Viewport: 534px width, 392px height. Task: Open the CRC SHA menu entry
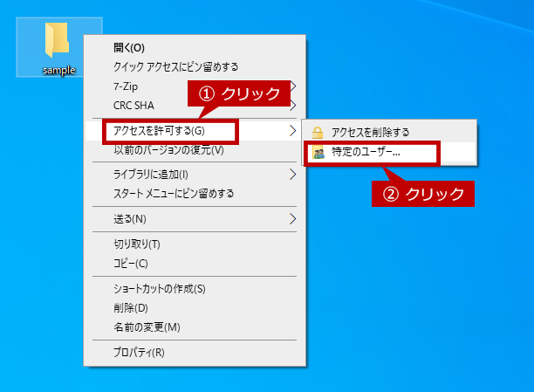tap(195, 106)
